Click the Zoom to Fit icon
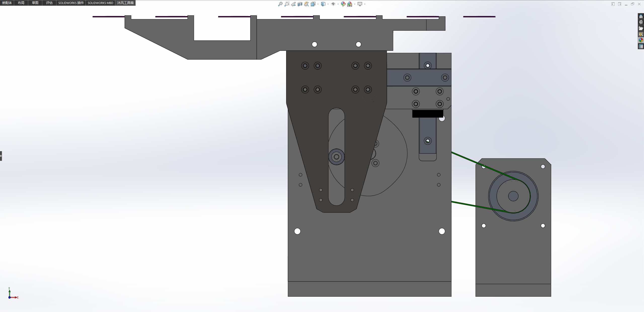Image resolution: width=644 pixels, height=312 pixels. (280, 4)
